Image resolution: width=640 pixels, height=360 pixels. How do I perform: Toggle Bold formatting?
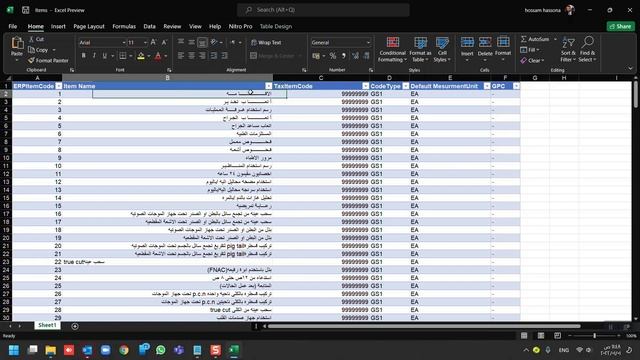coord(84,56)
